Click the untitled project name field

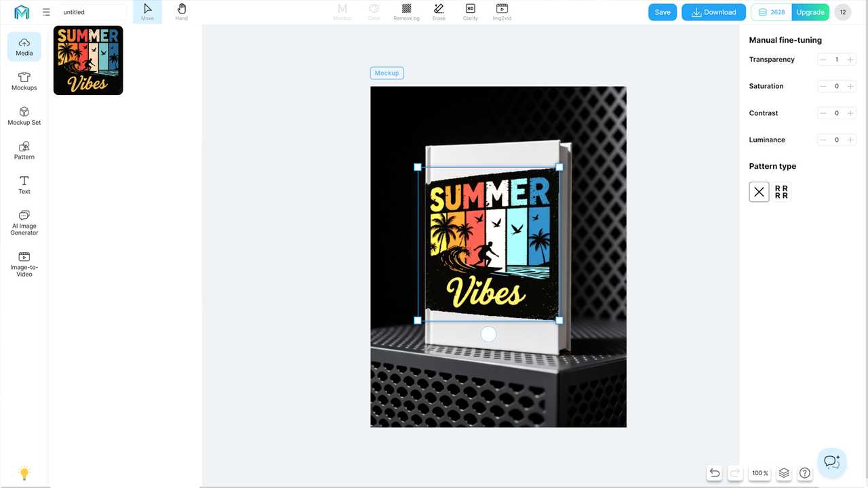(x=92, y=12)
